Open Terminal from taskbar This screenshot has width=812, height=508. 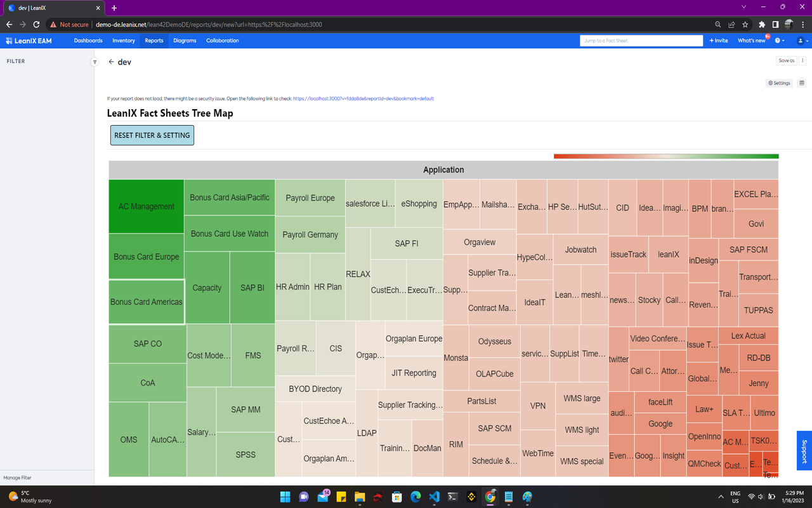453,497
